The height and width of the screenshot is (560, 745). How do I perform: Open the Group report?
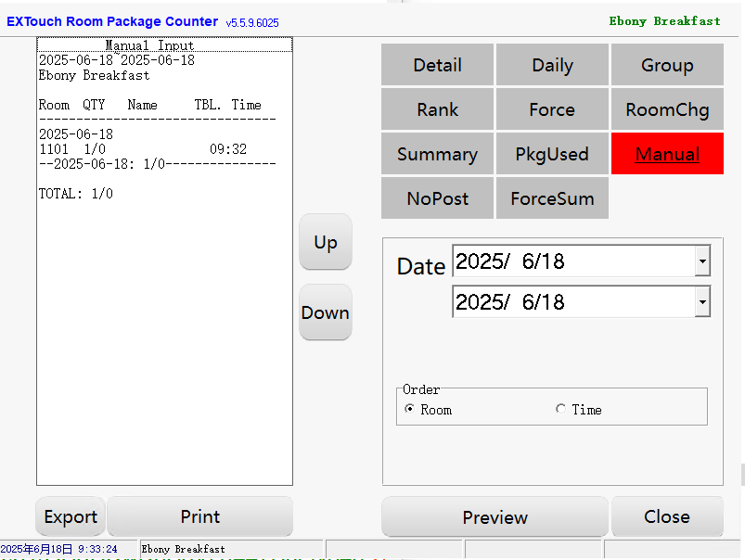point(666,65)
